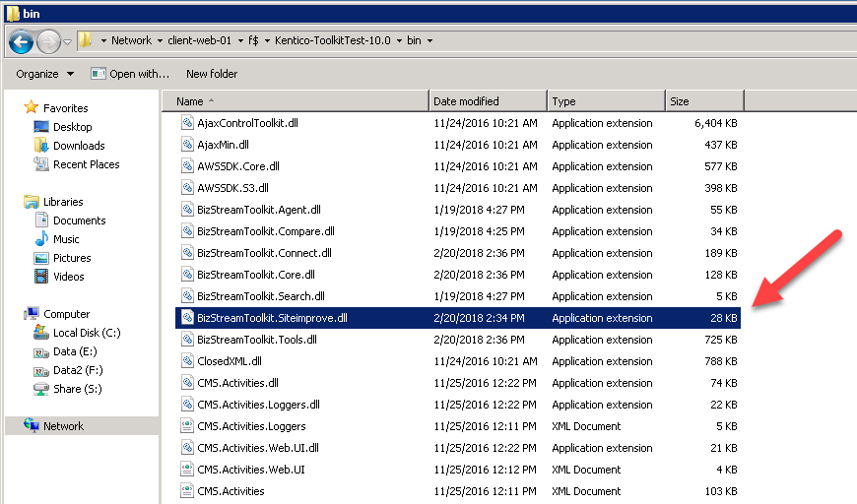Viewport: 857px width, 504px height.
Task: Click the 6,404 KB size value
Action: pyautogui.click(x=715, y=123)
